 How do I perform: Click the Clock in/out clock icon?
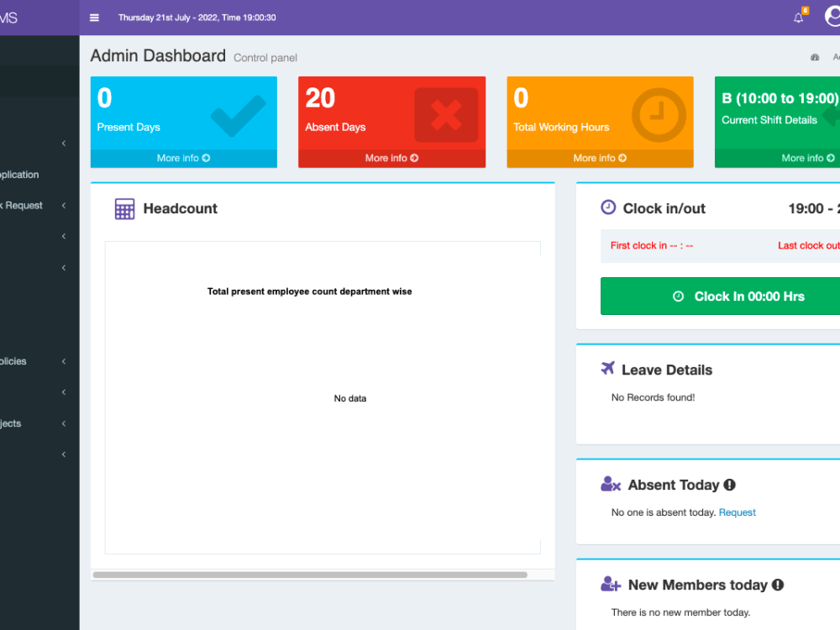tap(608, 207)
